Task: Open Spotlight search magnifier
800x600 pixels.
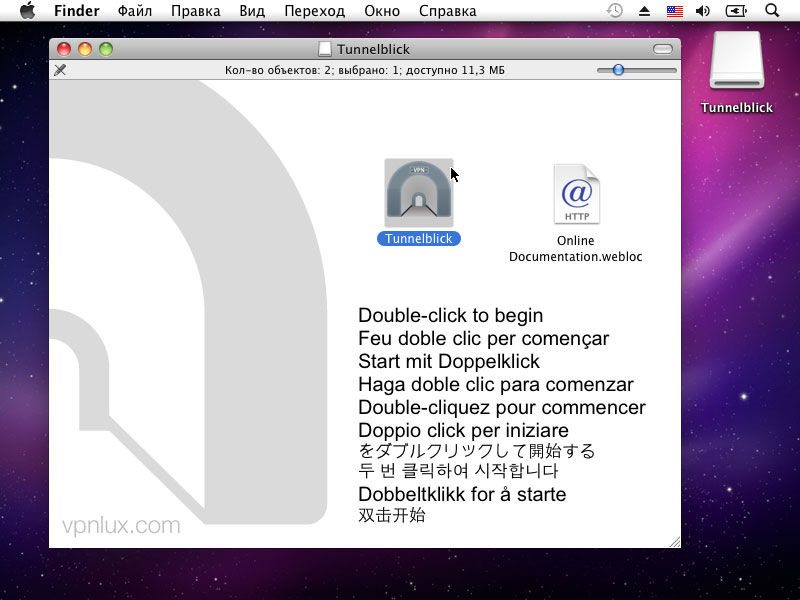Action: 772,10
